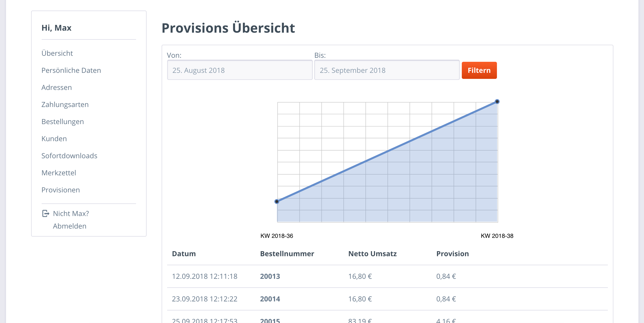
Task: Select Provisionen in the sidebar menu
Action: [x=61, y=190]
